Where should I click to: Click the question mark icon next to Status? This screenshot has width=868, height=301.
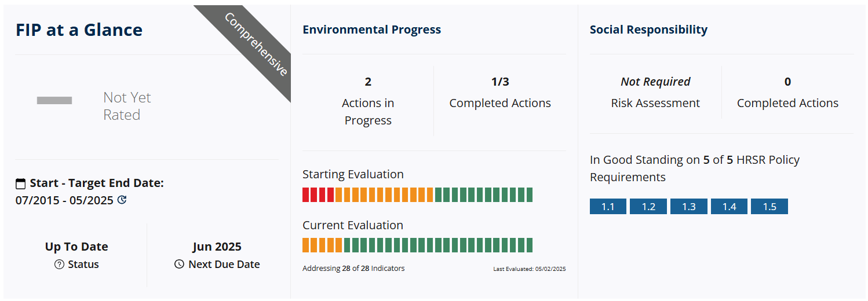pos(59,265)
